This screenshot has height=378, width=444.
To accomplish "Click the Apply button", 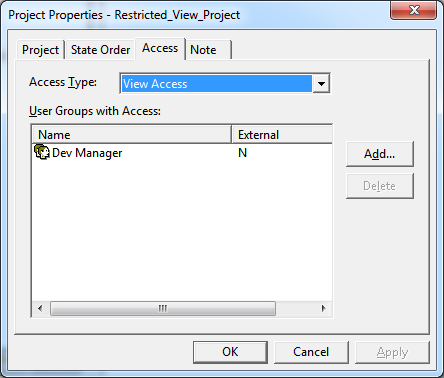I will pyautogui.click(x=392, y=352).
